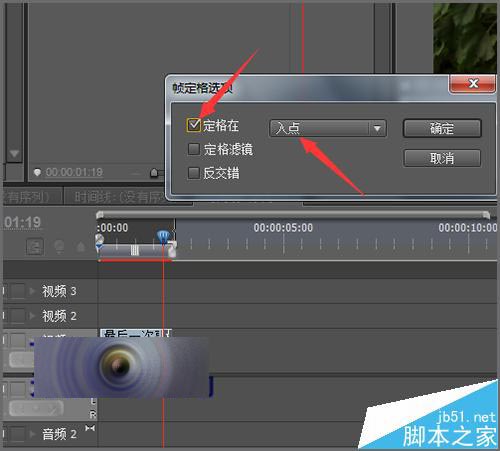Click the set DVD marker icon
This screenshot has width=500, height=451.
59,247
